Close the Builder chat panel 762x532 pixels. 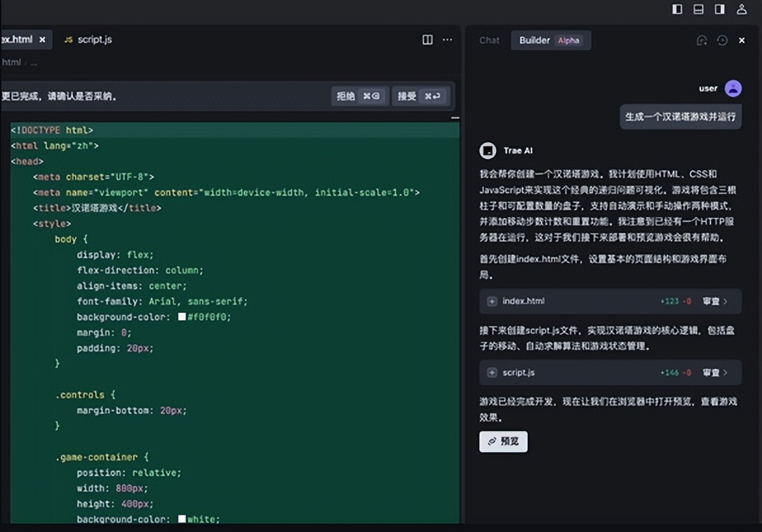pyautogui.click(x=742, y=40)
